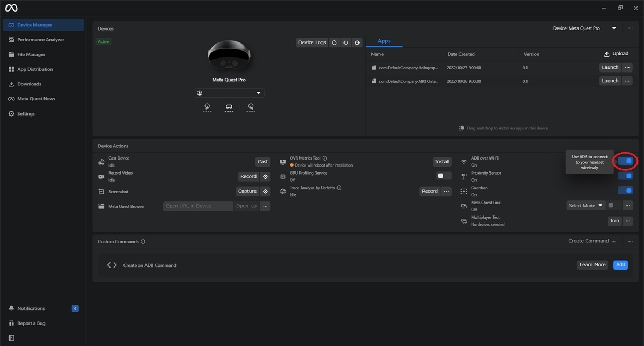
Task: Install OVR Metrics Tool
Action: tap(442, 162)
